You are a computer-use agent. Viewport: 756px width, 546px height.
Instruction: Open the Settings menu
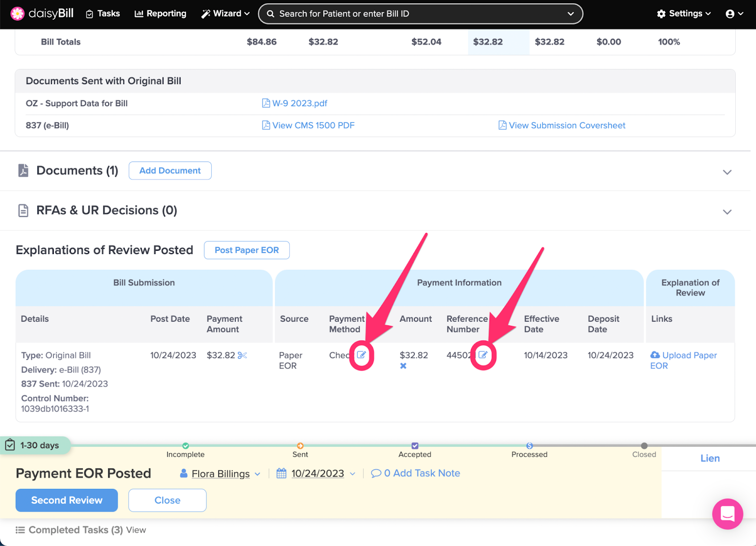pos(684,14)
